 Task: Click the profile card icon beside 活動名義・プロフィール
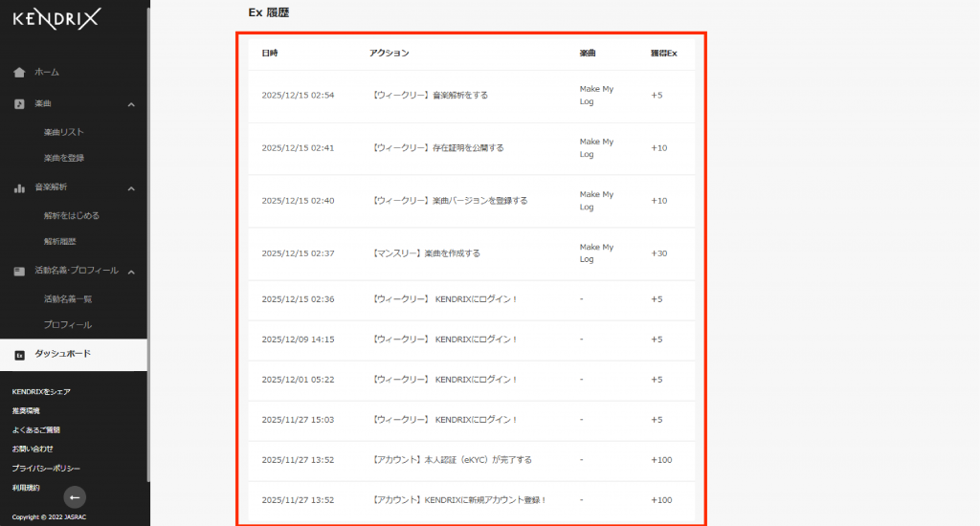click(x=19, y=272)
